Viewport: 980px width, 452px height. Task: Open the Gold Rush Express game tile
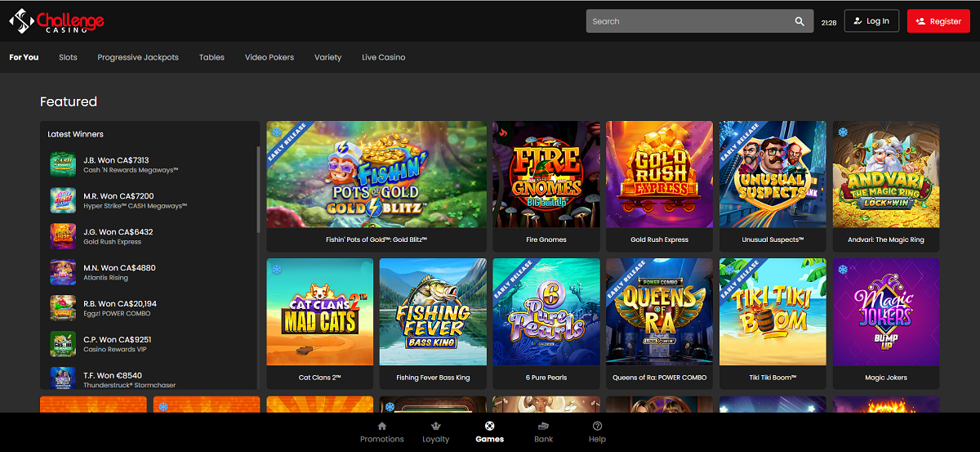659,186
